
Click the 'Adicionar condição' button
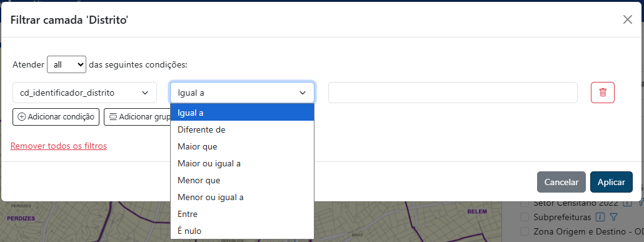pos(56,117)
